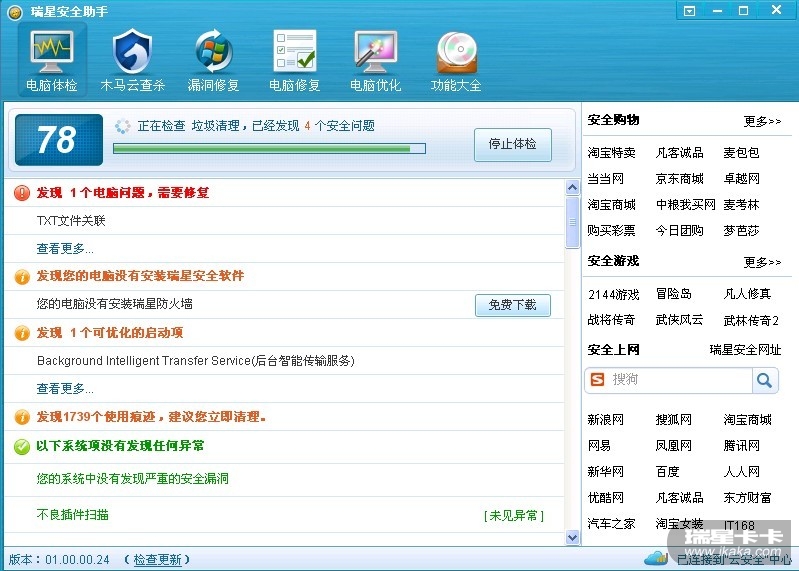Open 人人网 site link
The height and width of the screenshot is (571, 799).
[x=741, y=472]
